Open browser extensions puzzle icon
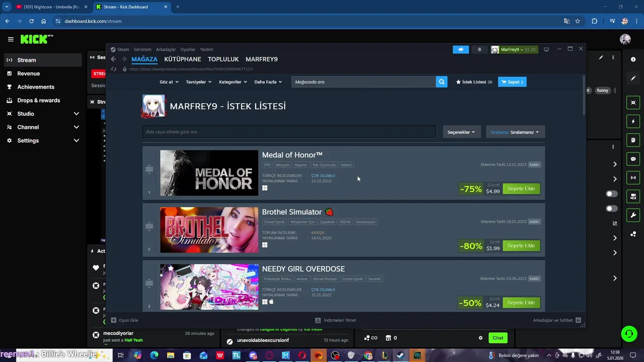 (594, 21)
